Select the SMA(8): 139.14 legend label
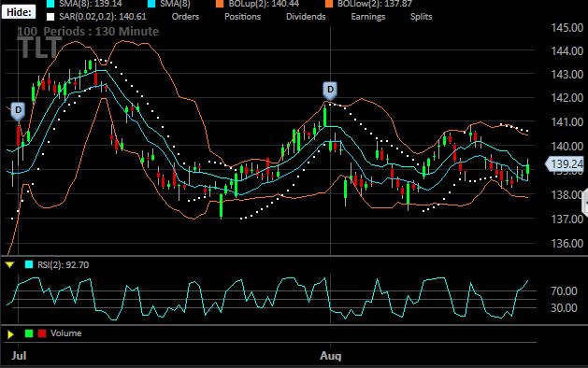The width and height of the screenshot is (588, 368). (90, 4)
